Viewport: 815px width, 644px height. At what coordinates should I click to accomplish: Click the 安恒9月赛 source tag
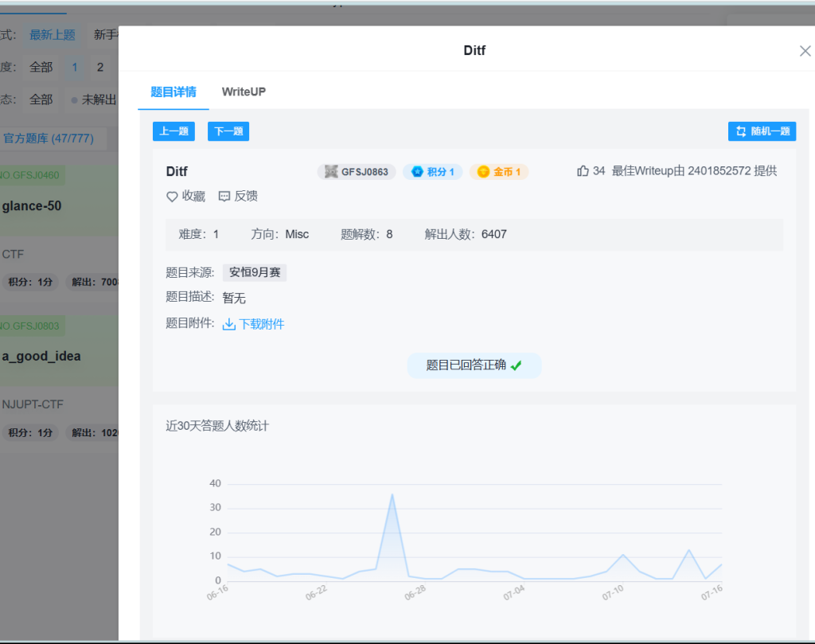[255, 273]
